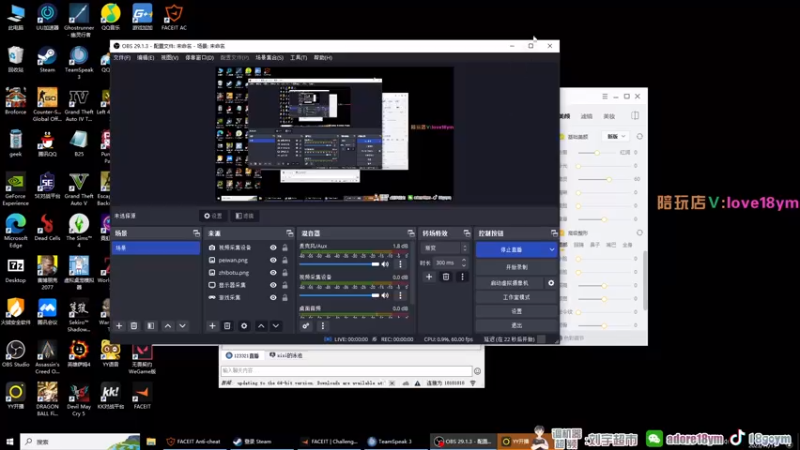800x450 pixels.
Task: Click the chat input field below OBS
Action: (x=346, y=370)
